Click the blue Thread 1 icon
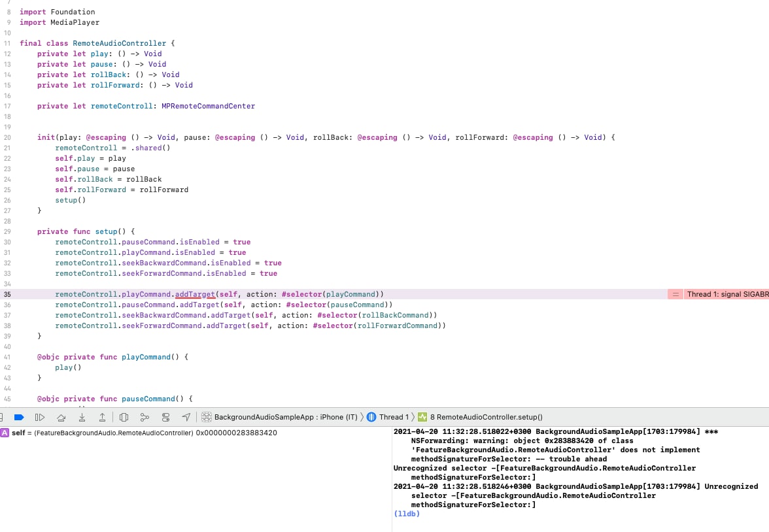769x532 pixels. click(371, 417)
